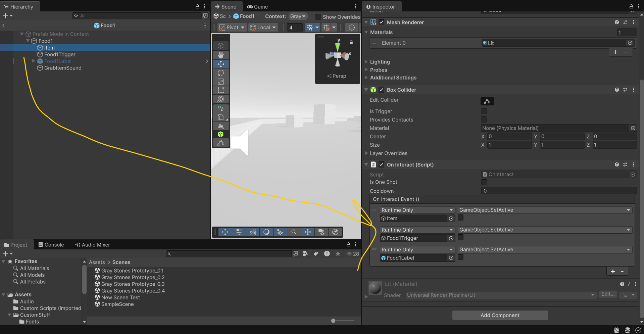Image resolution: width=644 pixels, height=334 pixels.
Task: Select the Rect tool in scene toolbar
Action: click(x=221, y=90)
